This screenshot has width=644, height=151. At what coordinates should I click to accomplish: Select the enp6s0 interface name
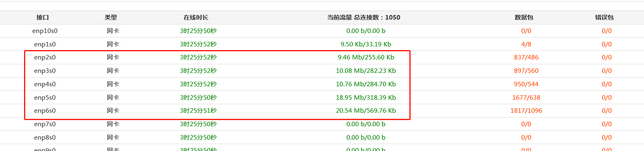[45, 111]
